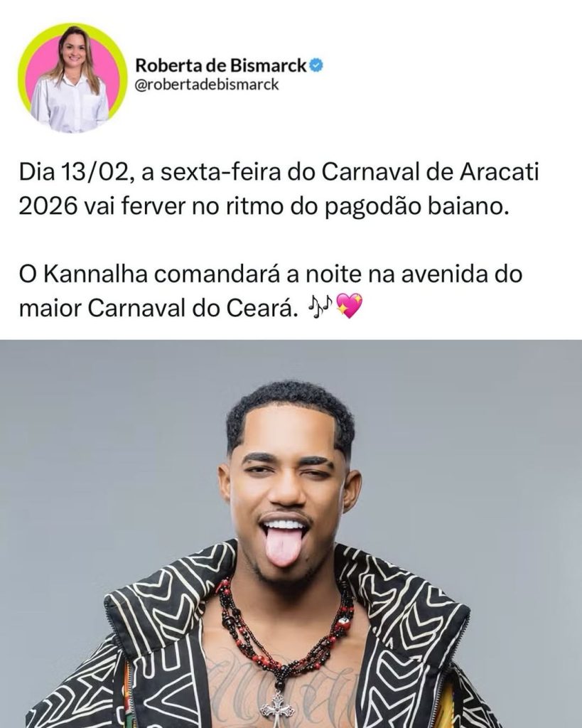Click the sparkling pink heart emoji
This screenshot has width=582, height=728.
348,306
